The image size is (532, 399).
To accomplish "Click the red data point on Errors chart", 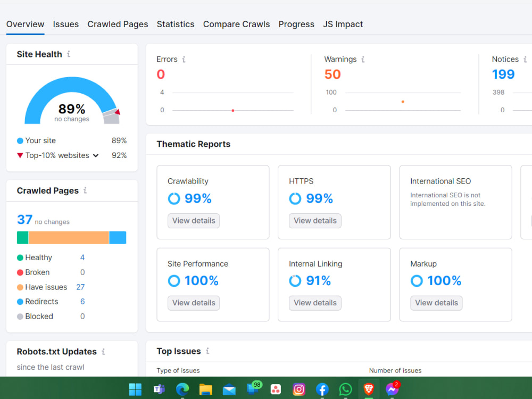I will click(x=233, y=111).
